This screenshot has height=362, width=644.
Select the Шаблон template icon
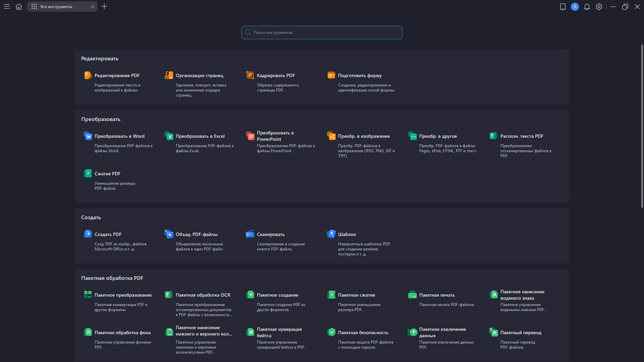[331, 234]
